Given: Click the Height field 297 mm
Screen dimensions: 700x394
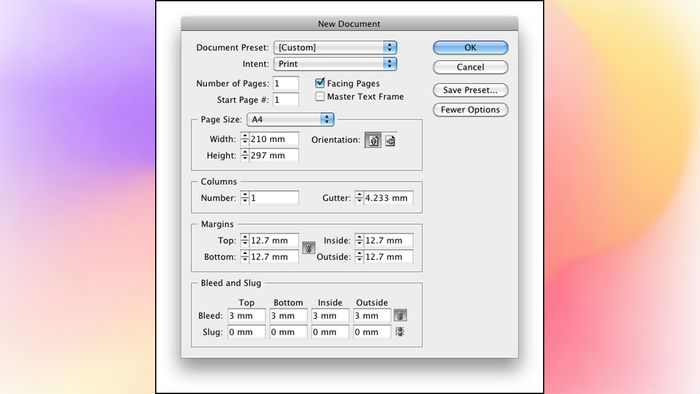Looking at the screenshot, I should pos(274,155).
